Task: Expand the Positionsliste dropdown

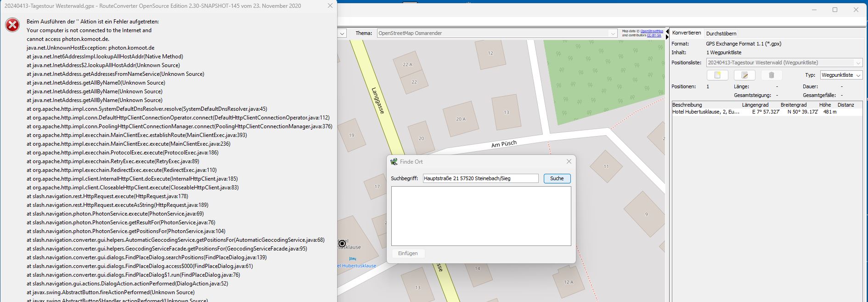Action: (x=858, y=63)
